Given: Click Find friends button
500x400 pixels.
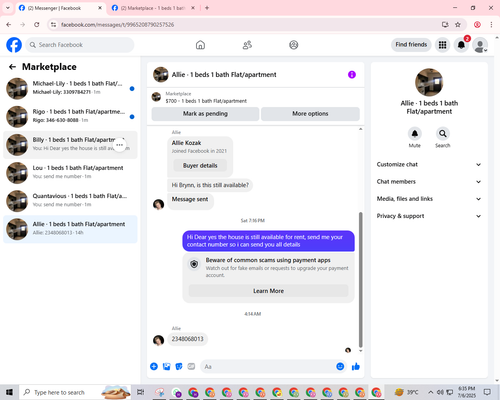Looking at the screenshot, I should 411,45.
